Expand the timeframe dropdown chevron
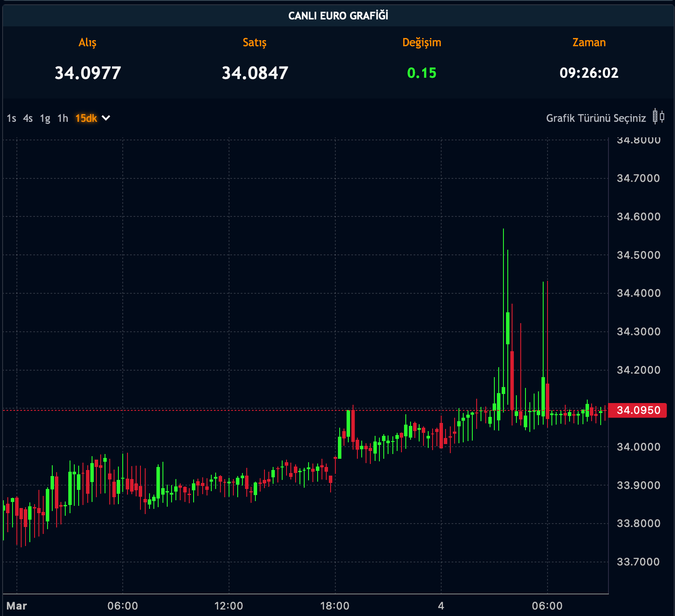 (106, 118)
